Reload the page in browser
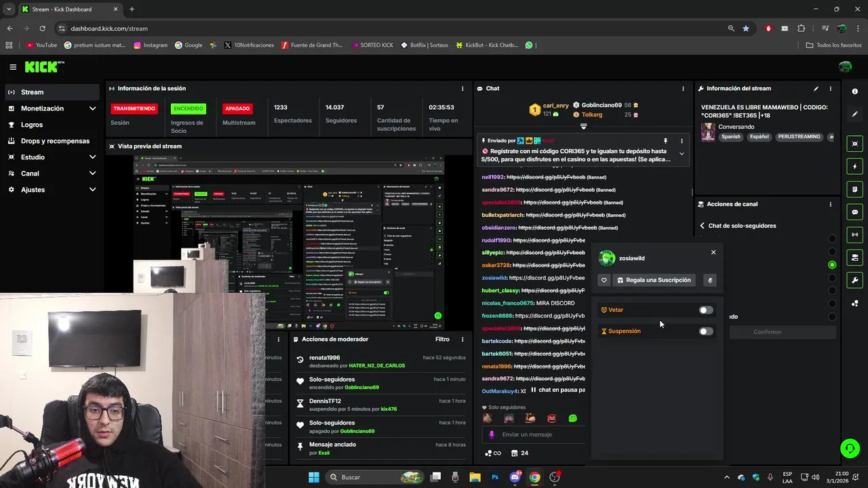 tap(42, 28)
